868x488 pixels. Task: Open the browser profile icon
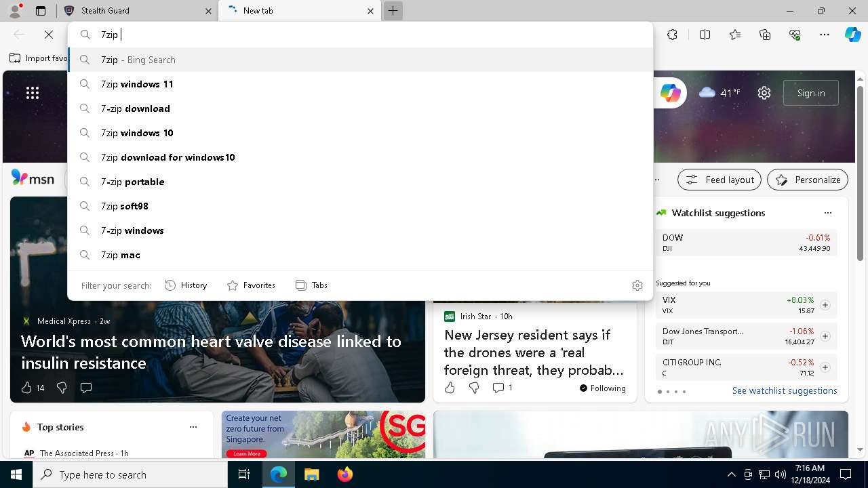tap(15, 11)
